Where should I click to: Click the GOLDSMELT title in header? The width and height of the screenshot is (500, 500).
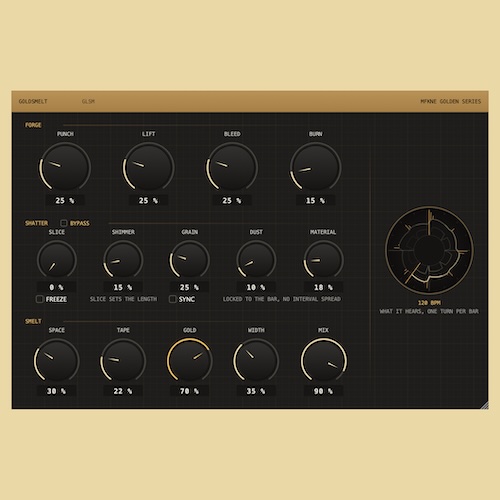(33, 101)
